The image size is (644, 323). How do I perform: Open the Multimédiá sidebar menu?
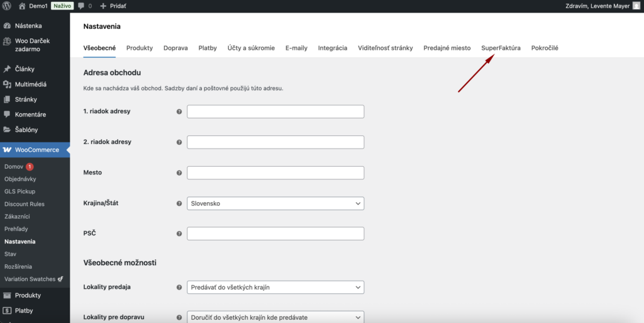click(30, 84)
